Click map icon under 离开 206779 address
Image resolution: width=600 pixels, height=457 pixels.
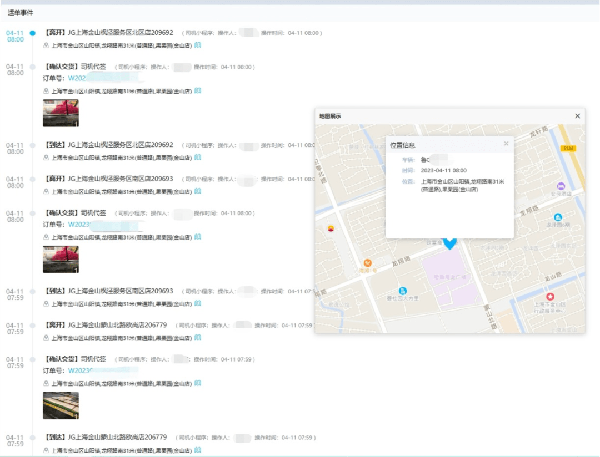pos(197,336)
